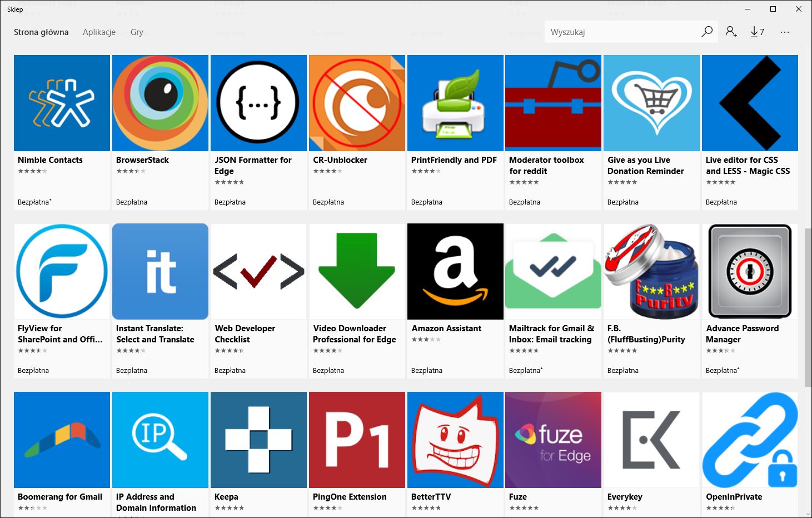Click the IP Address and Domain Information icon

pyautogui.click(x=160, y=440)
